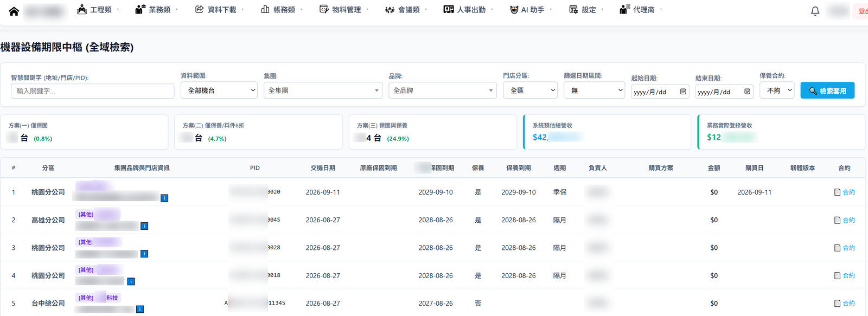Open the AI 助手 menu

pos(531,10)
